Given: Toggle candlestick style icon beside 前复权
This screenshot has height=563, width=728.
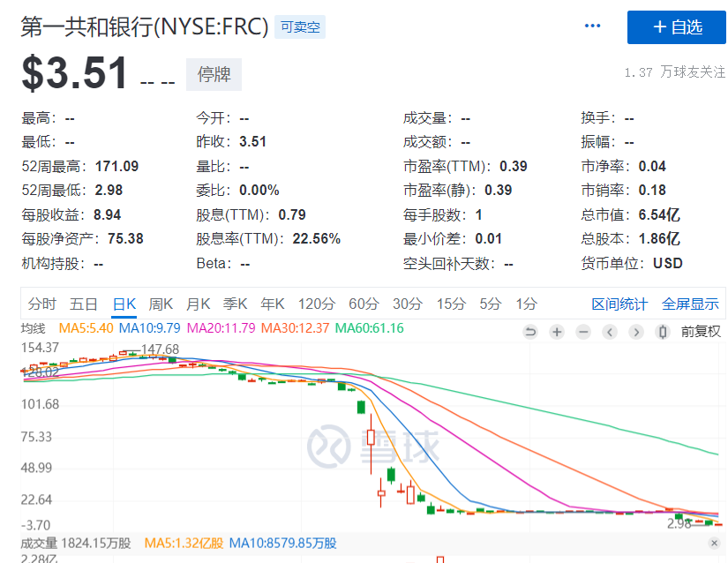Looking at the screenshot, I should [663, 332].
